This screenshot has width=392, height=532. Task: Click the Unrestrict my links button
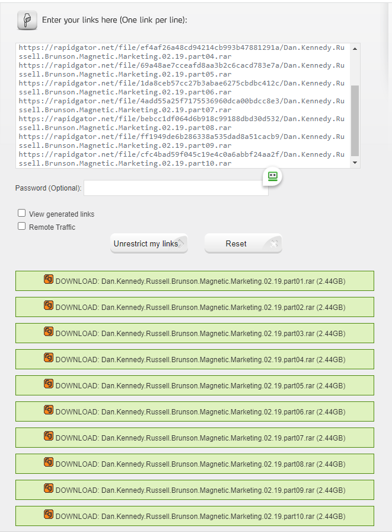(149, 243)
